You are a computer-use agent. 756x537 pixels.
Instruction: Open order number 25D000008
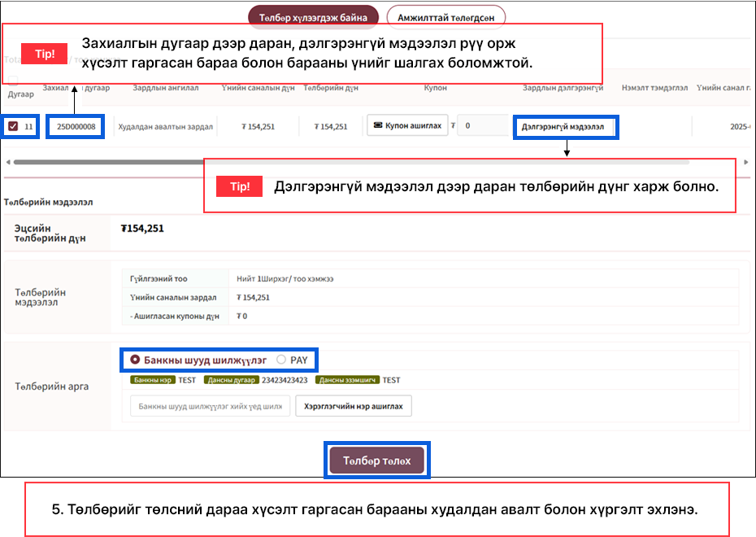coord(76,127)
